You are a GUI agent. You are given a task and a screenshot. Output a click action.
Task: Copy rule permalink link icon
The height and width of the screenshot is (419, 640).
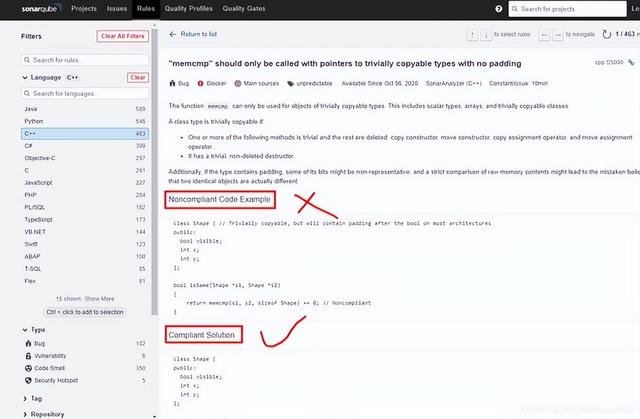pos(631,62)
